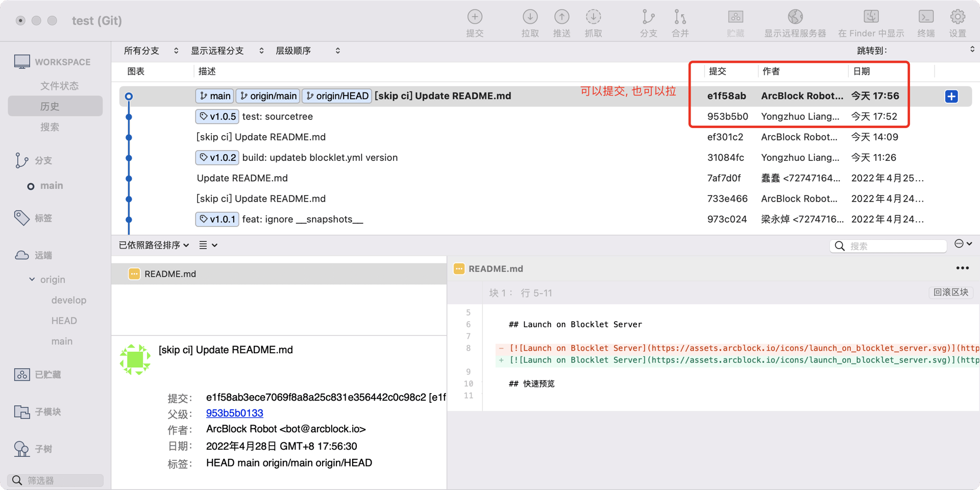Open parent commit link 953b5b0133
The height and width of the screenshot is (490, 980).
point(234,413)
